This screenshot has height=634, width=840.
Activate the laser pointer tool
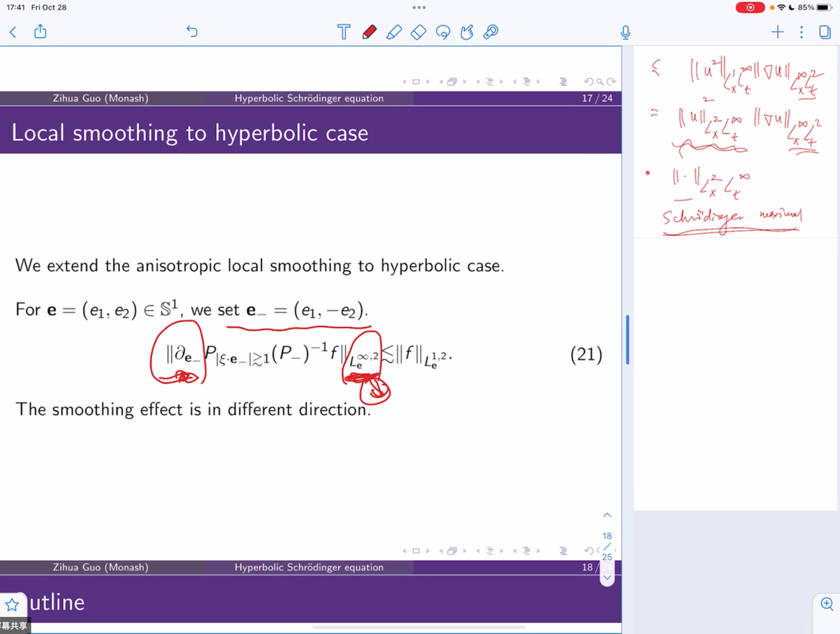(491, 32)
